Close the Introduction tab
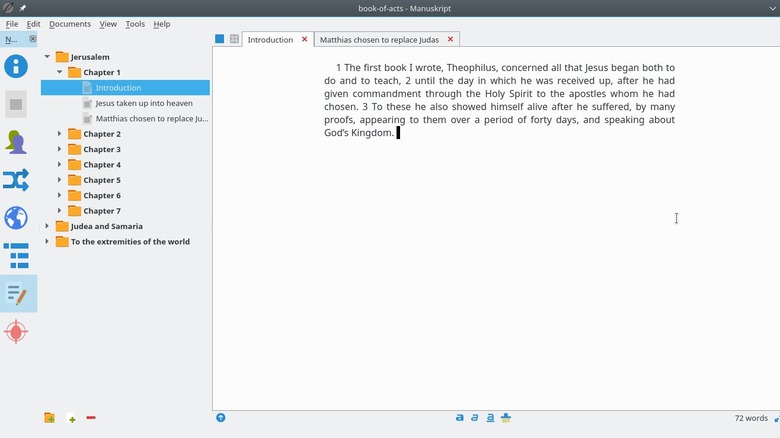Screen dimensions: 780x438 [304, 40]
